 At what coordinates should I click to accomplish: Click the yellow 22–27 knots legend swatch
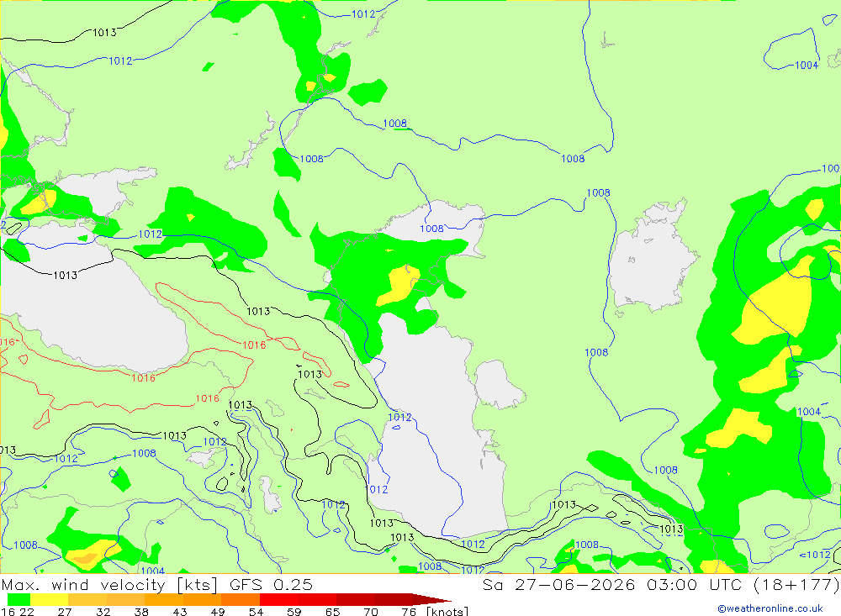tap(50, 599)
